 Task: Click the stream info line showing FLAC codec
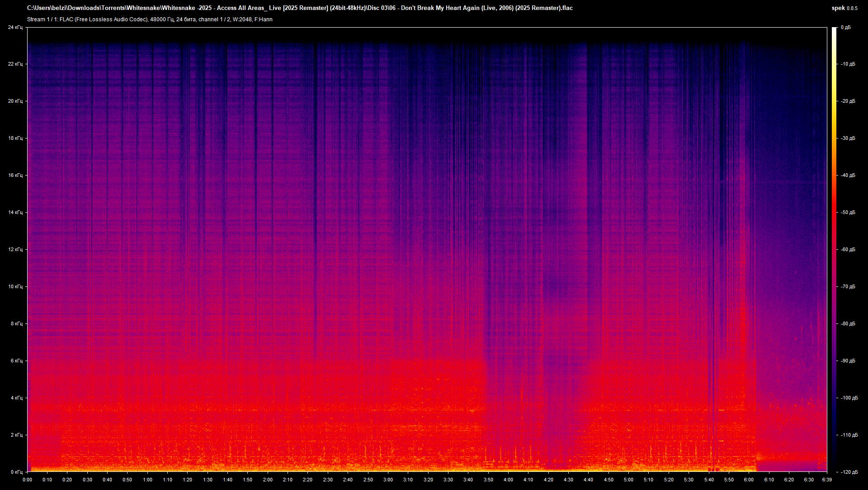coord(150,19)
